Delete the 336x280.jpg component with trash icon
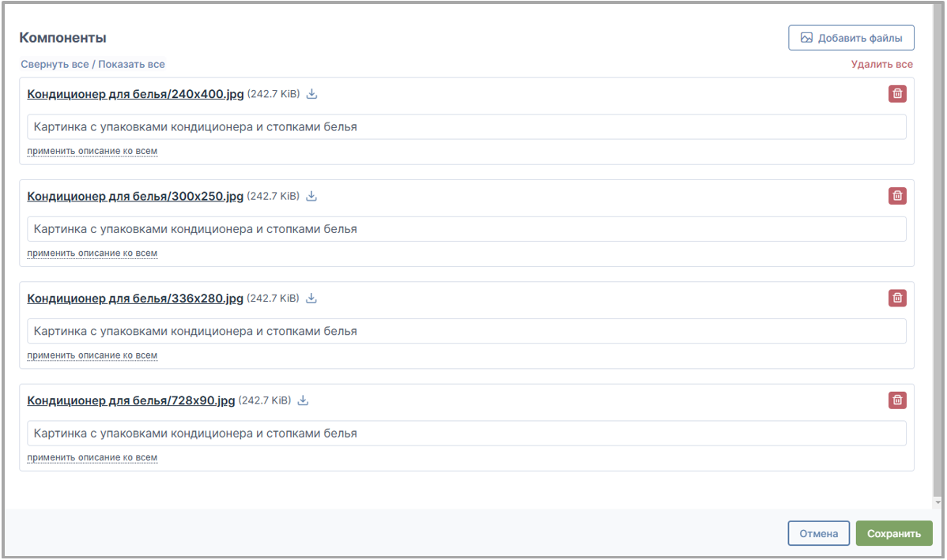Screen dimensions: 947x560 pos(897,298)
